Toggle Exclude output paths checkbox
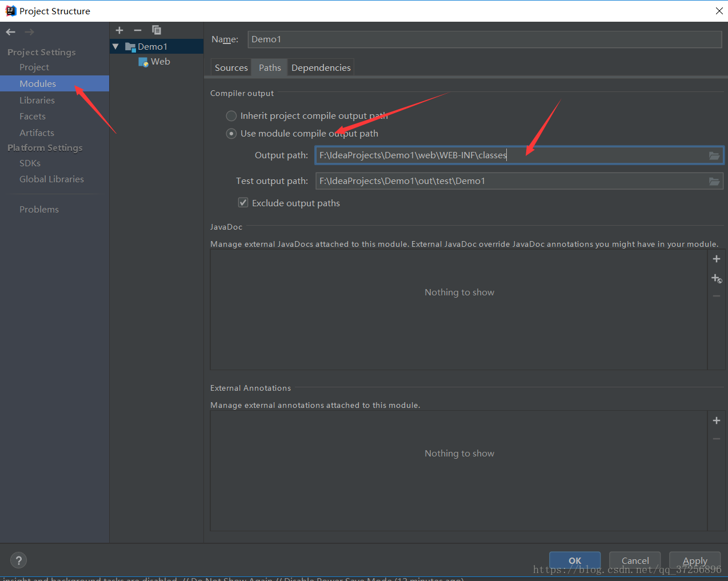Screen dimensions: 728x581 (243, 203)
